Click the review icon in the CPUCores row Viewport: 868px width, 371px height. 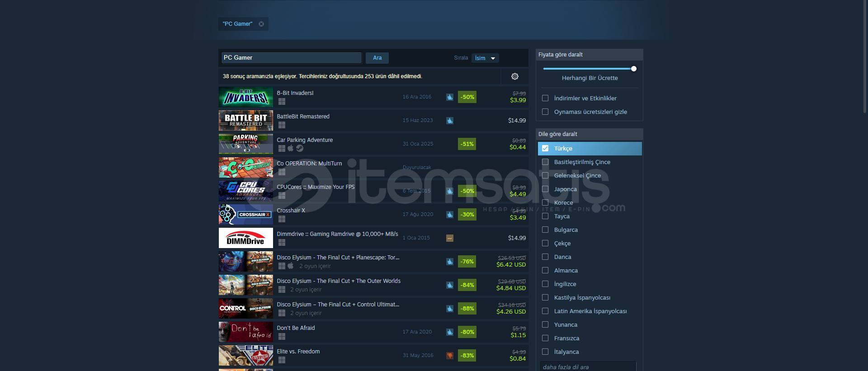click(x=450, y=191)
